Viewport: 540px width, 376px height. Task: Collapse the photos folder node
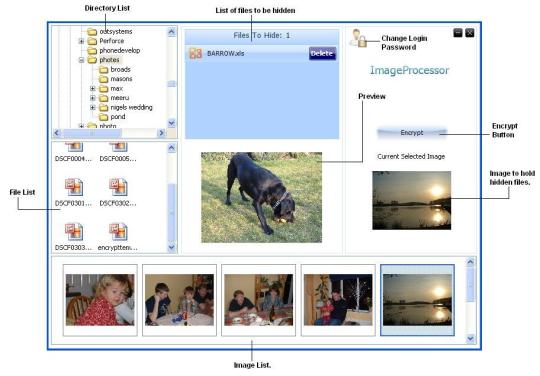coord(81,60)
